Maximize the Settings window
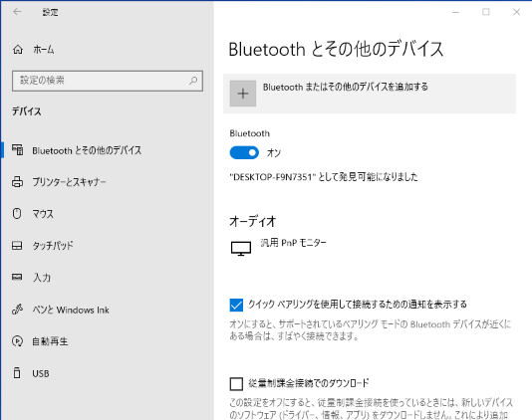 tap(486, 12)
